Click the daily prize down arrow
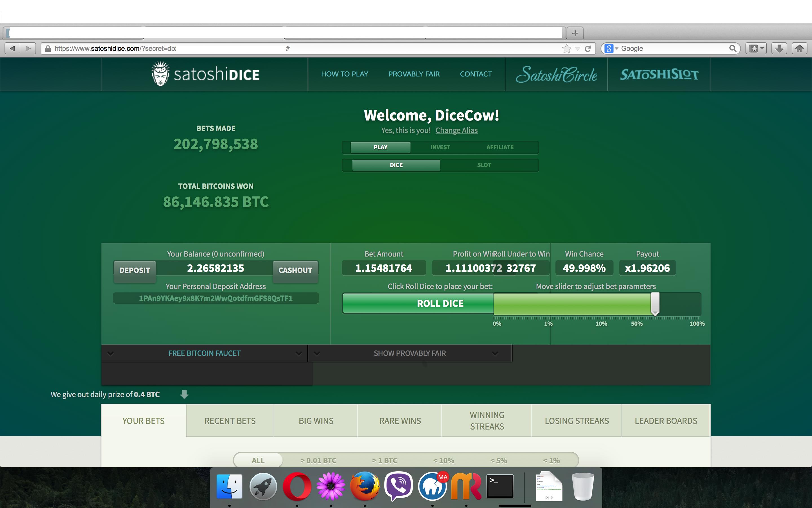This screenshot has width=812, height=508. tap(184, 394)
